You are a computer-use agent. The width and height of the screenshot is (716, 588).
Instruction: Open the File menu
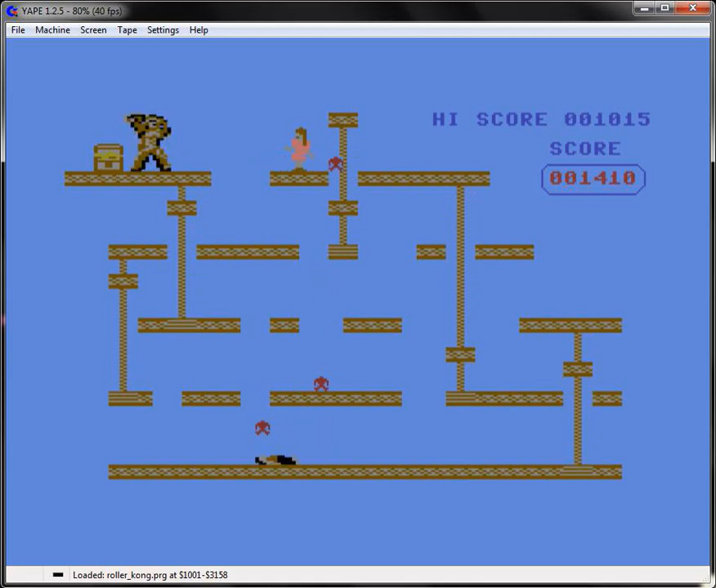point(18,30)
